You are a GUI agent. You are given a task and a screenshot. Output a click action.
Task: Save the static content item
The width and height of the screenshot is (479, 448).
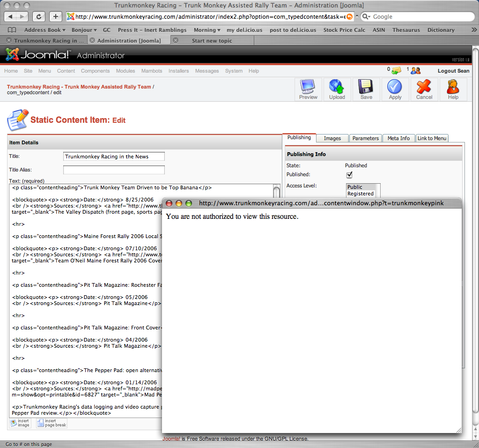[x=366, y=89]
